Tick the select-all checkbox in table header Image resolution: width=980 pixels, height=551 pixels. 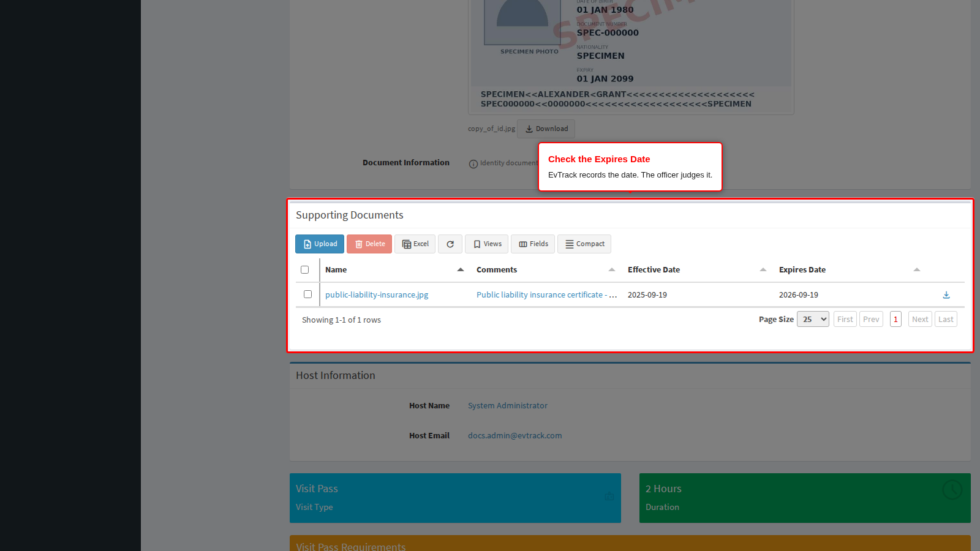click(304, 269)
